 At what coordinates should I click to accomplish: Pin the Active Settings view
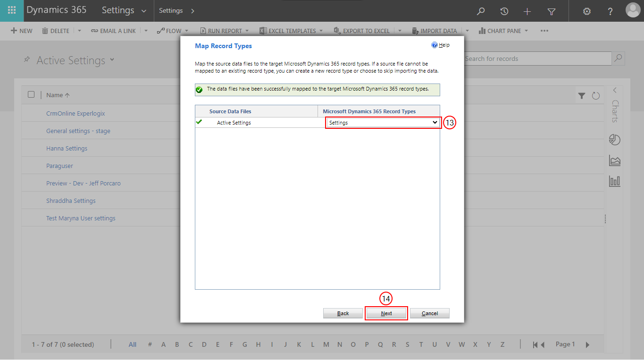coord(27,59)
